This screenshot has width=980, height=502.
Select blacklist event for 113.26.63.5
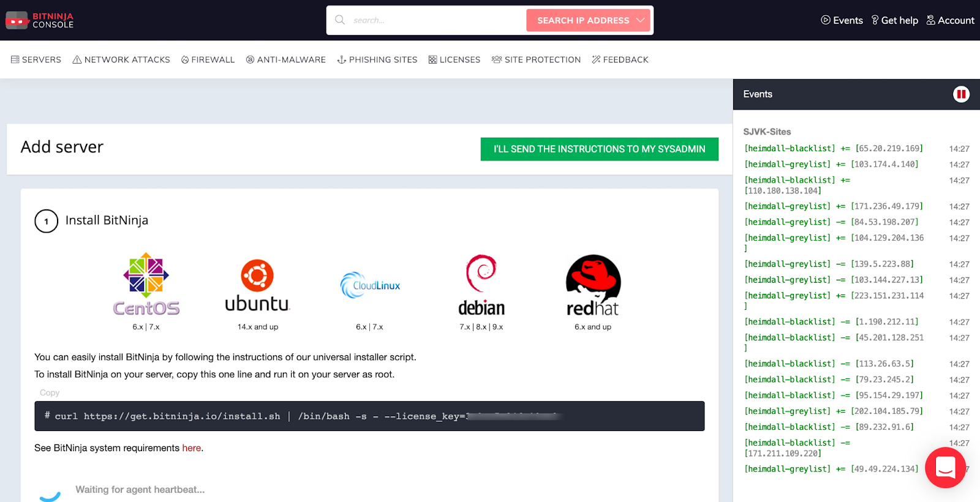point(829,364)
